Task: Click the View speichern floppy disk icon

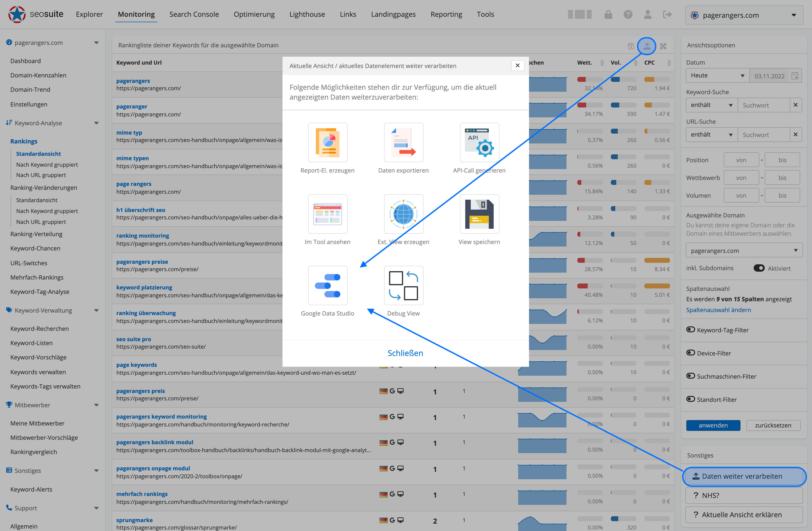Action: point(479,214)
